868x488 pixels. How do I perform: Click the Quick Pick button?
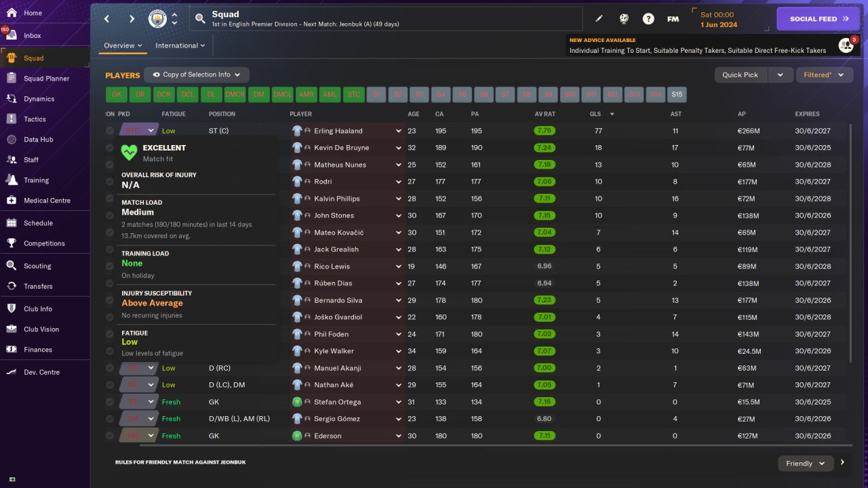tap(741, 75)
